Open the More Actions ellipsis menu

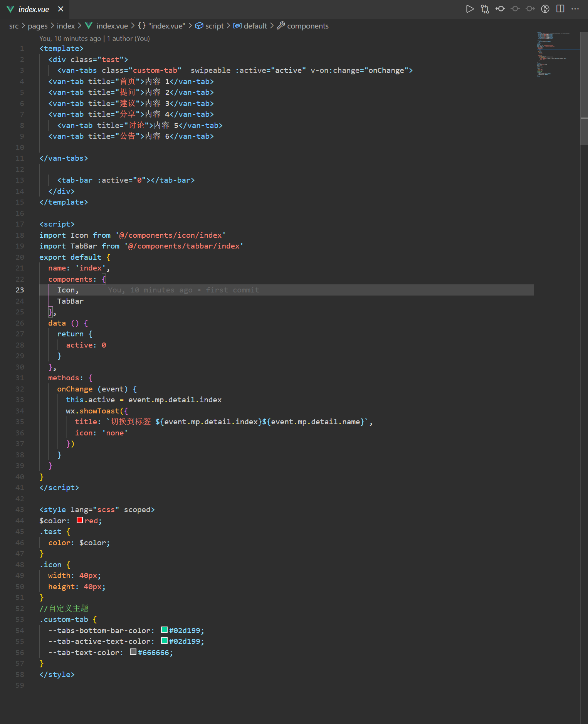pyautogui.click(x=575, y=9)
